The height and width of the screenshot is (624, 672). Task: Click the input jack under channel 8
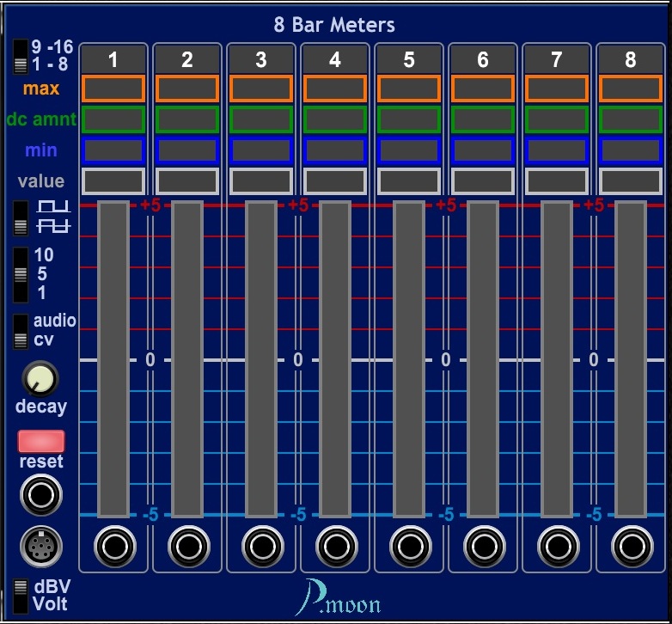(632, 546)
